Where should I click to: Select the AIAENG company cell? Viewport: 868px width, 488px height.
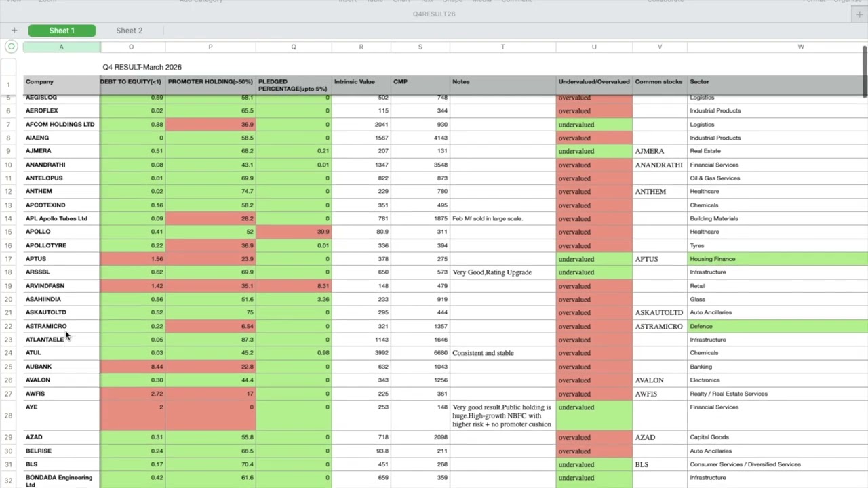click(61, 138)
